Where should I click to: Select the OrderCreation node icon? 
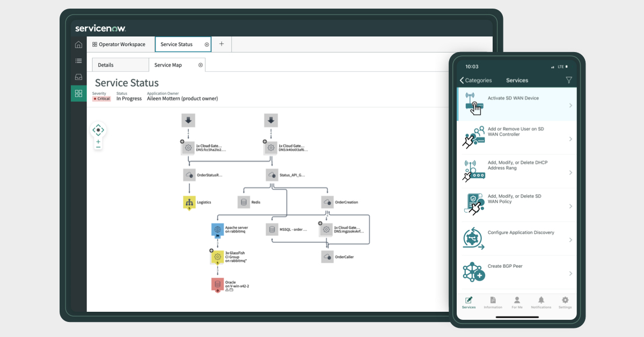pos(327,202)
